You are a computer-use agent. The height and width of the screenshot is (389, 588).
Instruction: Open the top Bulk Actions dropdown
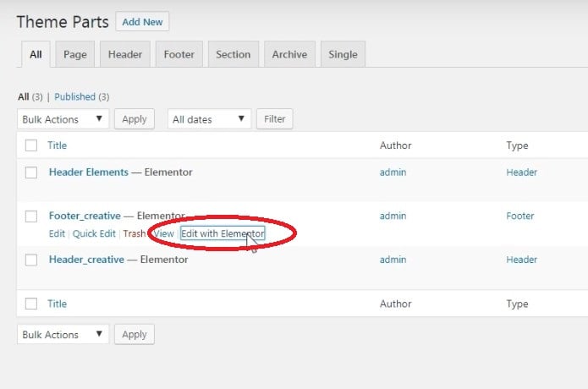point(63,119)
